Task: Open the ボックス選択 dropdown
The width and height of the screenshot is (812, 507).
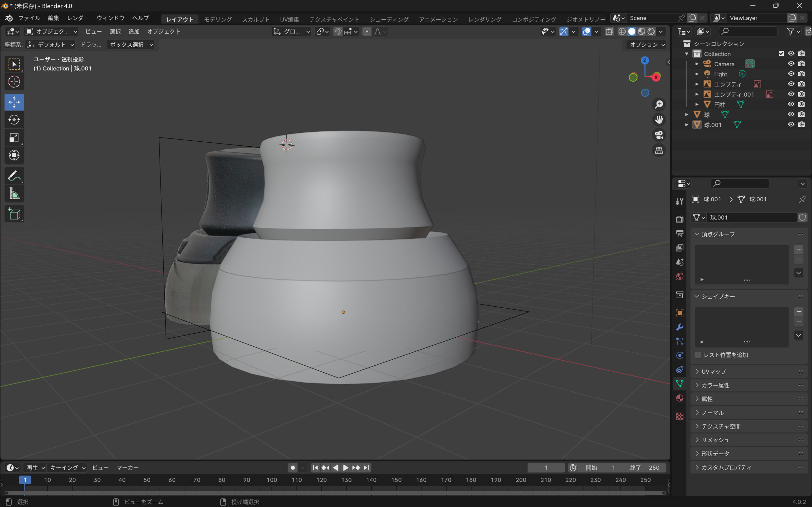Action: point(131,45)
